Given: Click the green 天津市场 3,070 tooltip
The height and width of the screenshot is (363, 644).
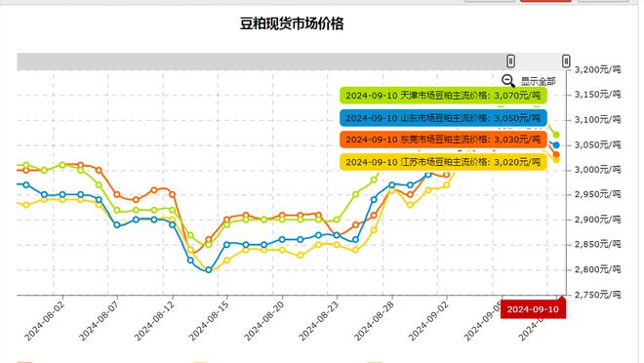Looking at the screenshot, I should [x=443, y=96].
